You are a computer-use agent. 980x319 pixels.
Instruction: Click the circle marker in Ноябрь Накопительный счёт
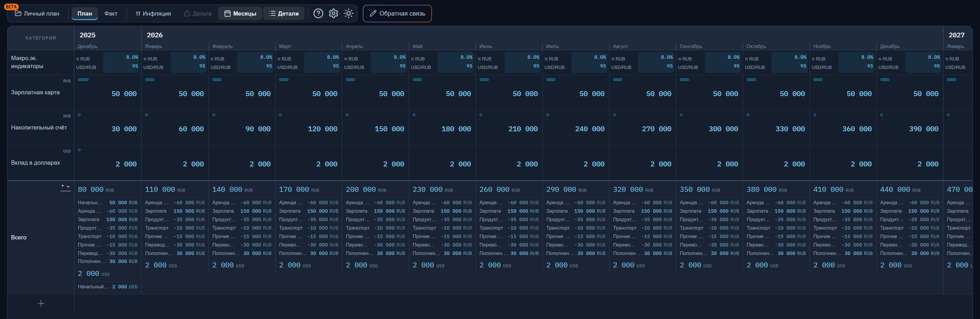click(x=815, y=114)
